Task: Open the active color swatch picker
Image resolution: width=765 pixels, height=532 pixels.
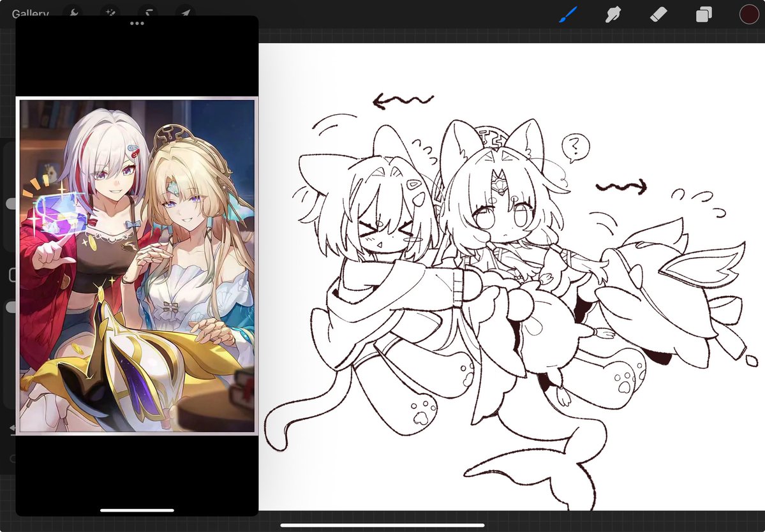Action: coord(749,14)
